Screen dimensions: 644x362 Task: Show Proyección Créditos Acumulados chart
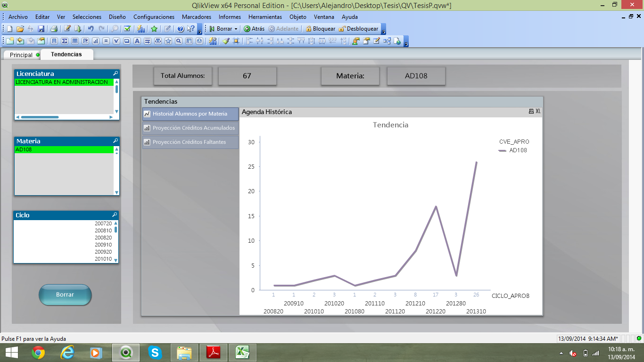click(190, 128)
